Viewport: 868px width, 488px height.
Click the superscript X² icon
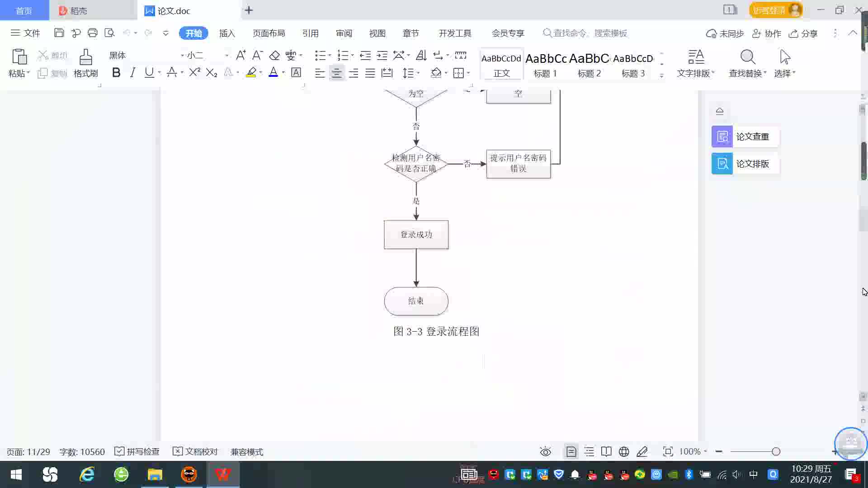[194, 73]
